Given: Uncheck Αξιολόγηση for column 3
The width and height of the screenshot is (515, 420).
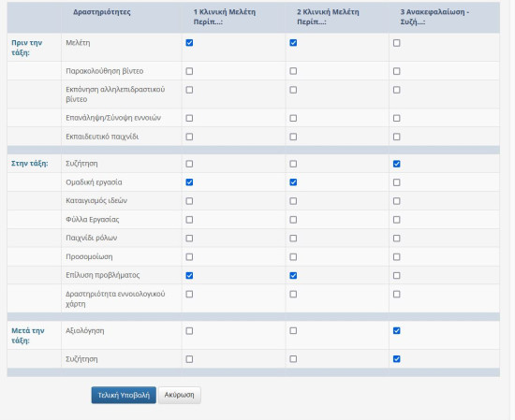Looking at the screenshot, I should pyautogui.click(x=396, y=330).
